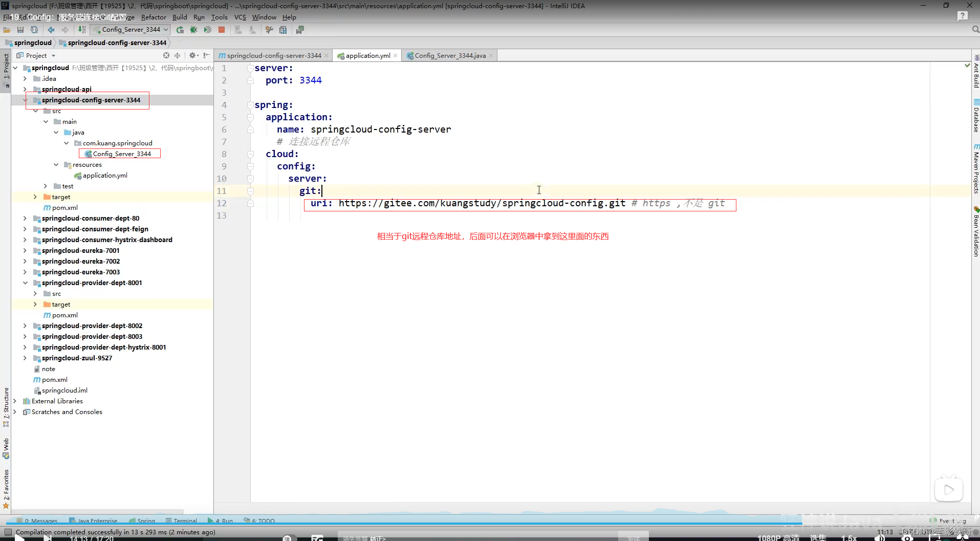Click the Debug bug icon
This screenshot has width=980, height=541.
pos(193,30)
